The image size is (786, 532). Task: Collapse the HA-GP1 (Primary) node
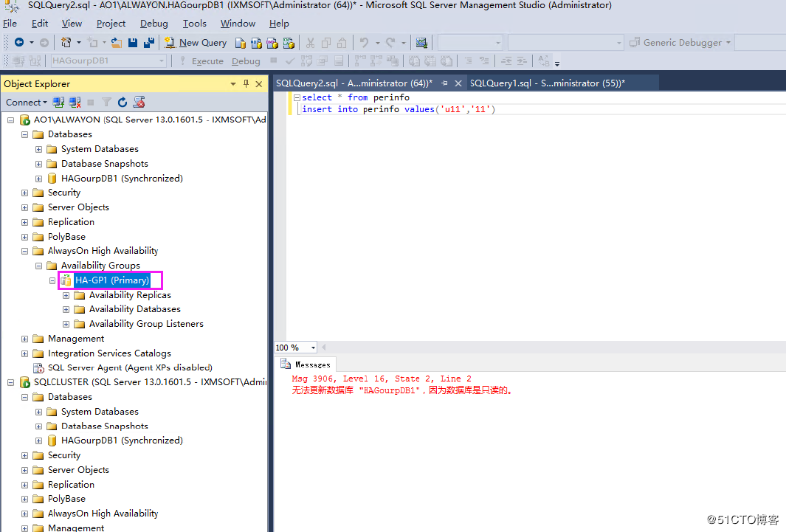52,280
